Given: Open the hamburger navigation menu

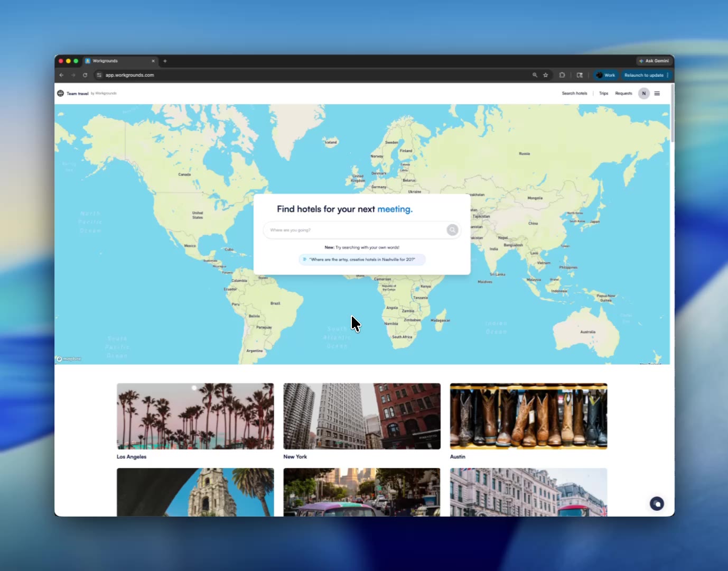Looking at the screenshot, I should [x=657, y=93].
